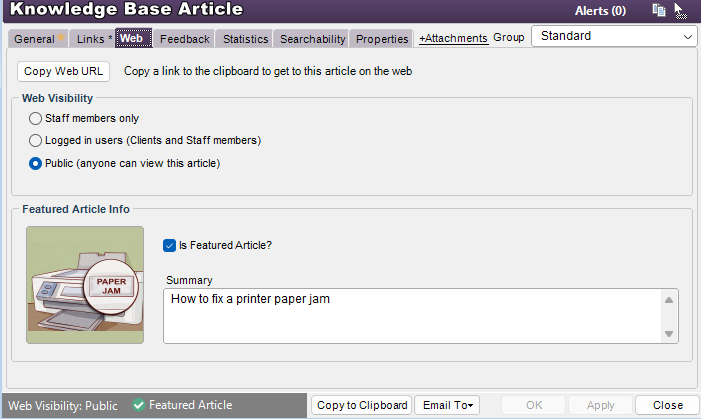Switch to the General tab
The image size is (701, 419).
click(x=38, y=39)
